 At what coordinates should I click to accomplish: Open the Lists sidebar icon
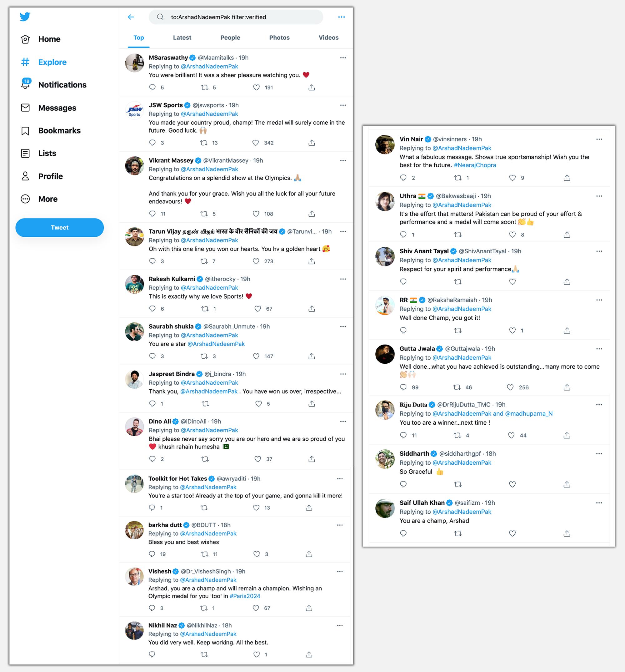click(x=25, y=154)
